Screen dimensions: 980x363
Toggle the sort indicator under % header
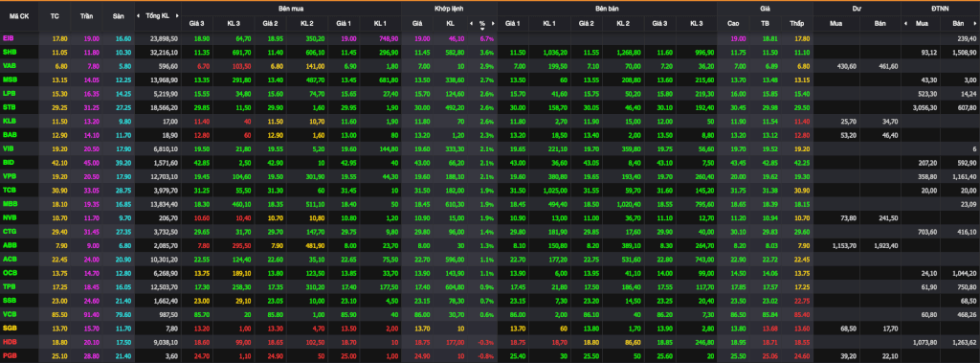[x=482, y=29]
